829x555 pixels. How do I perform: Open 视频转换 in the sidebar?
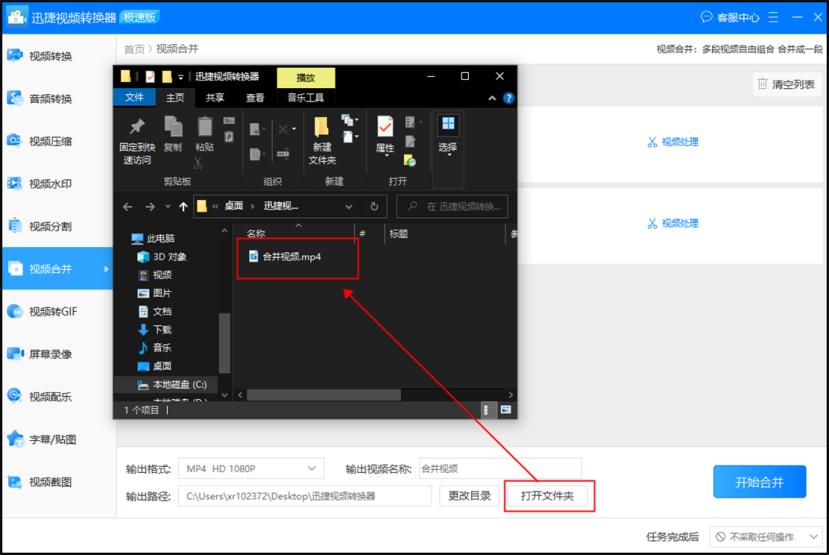click(50, 56)
